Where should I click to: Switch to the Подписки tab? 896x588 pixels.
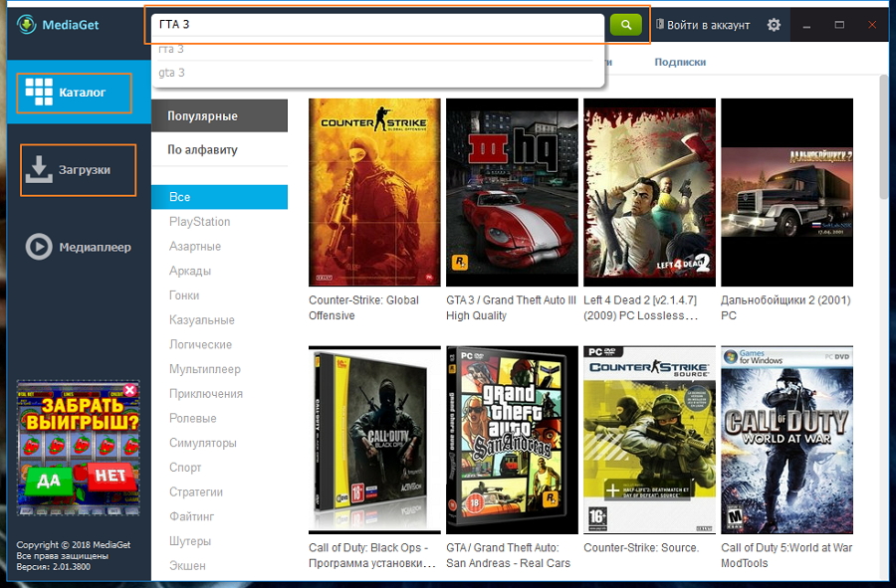680,63
